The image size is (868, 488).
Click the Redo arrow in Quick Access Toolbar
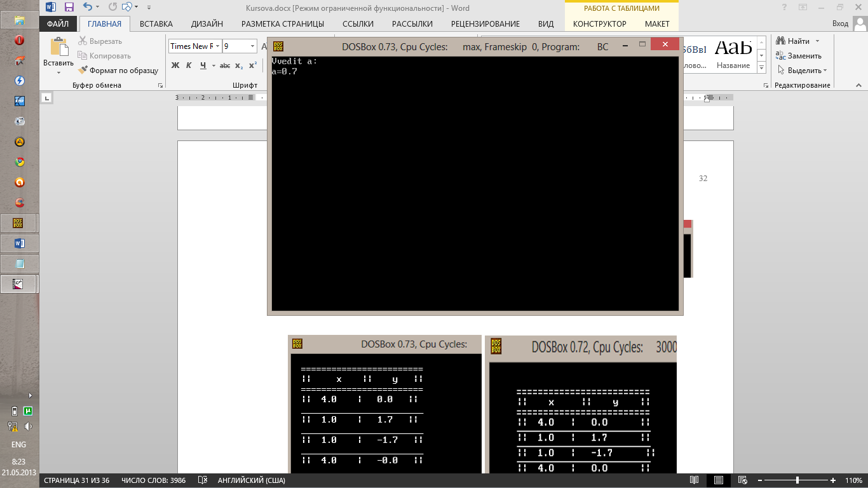coord(112,8)
